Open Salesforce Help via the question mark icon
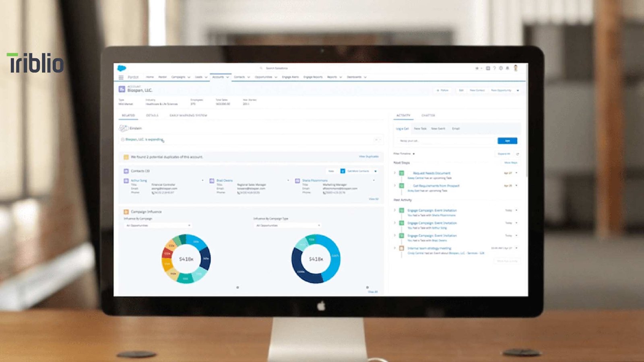 [x=494, y=69]
